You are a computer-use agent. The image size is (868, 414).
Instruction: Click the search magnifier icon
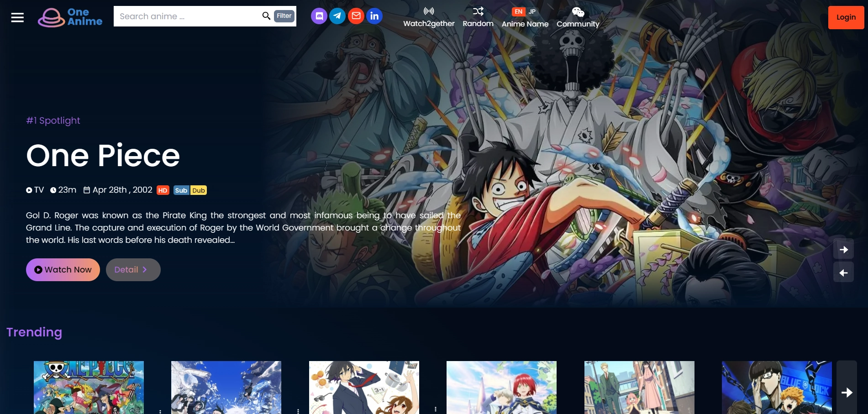tap(266, 16)
